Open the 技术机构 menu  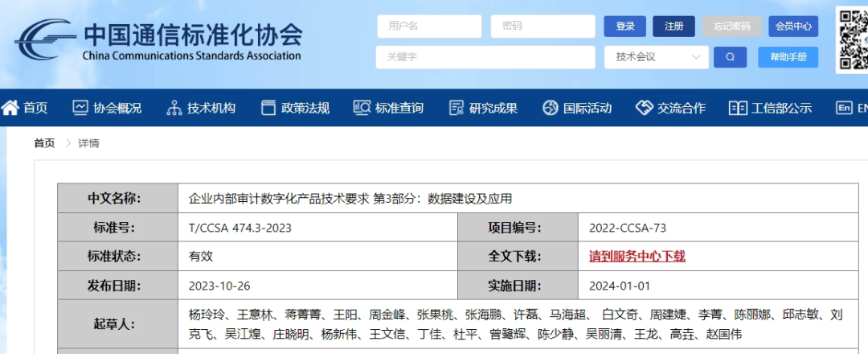click(x=211, y=108)
